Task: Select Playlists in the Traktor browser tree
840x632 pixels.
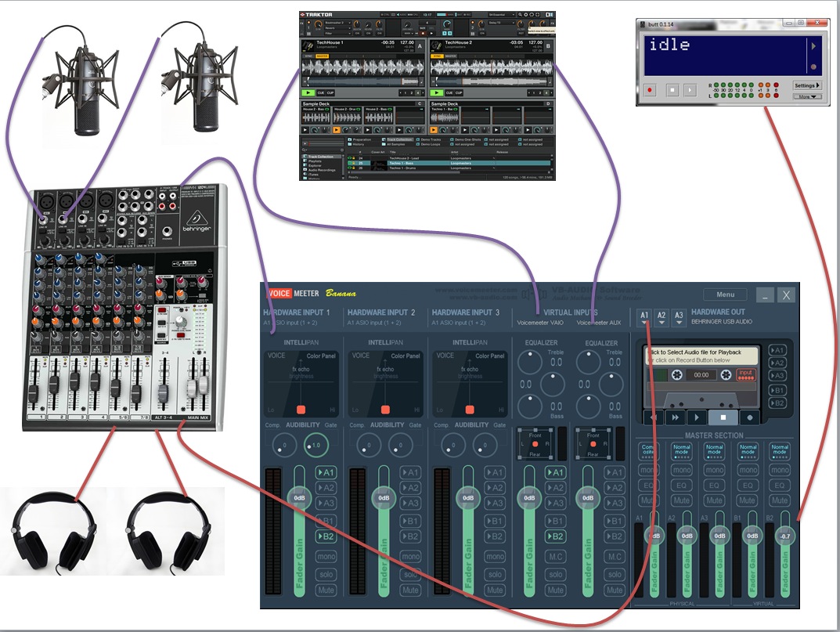Action: point(315,161)
